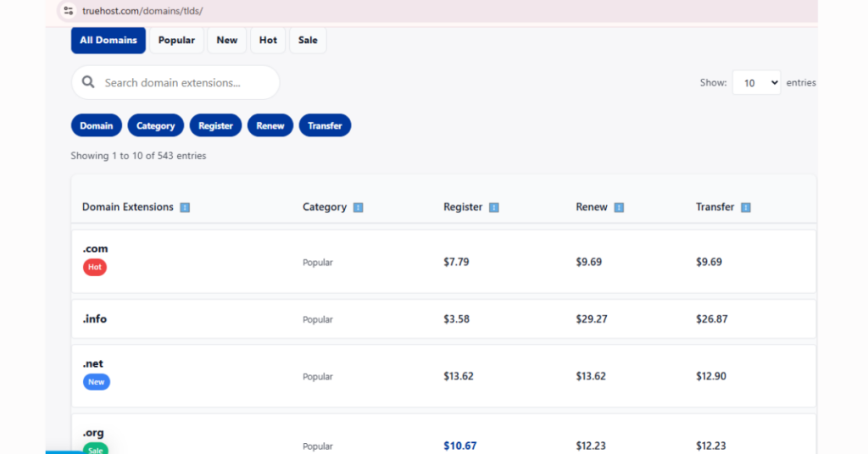Sort by Transfer price column icon

pos(746,208)
